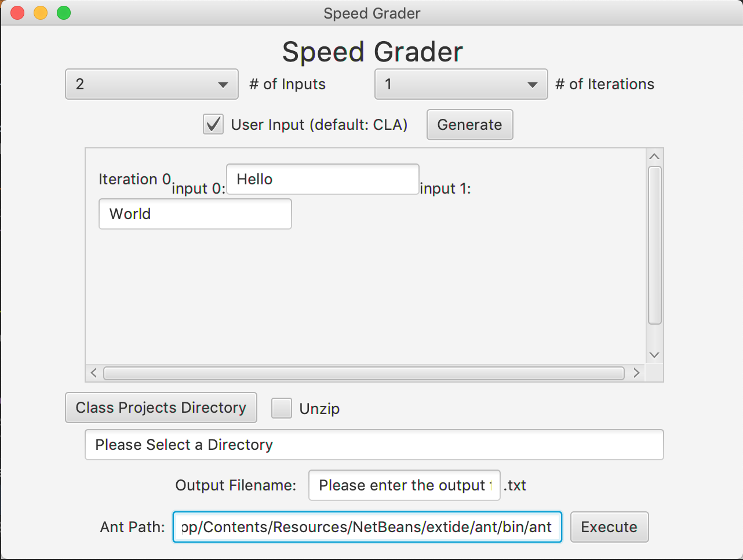
Task: Click the down arrow of the vertical scrollbar
Action: click(x=654, y=354)
